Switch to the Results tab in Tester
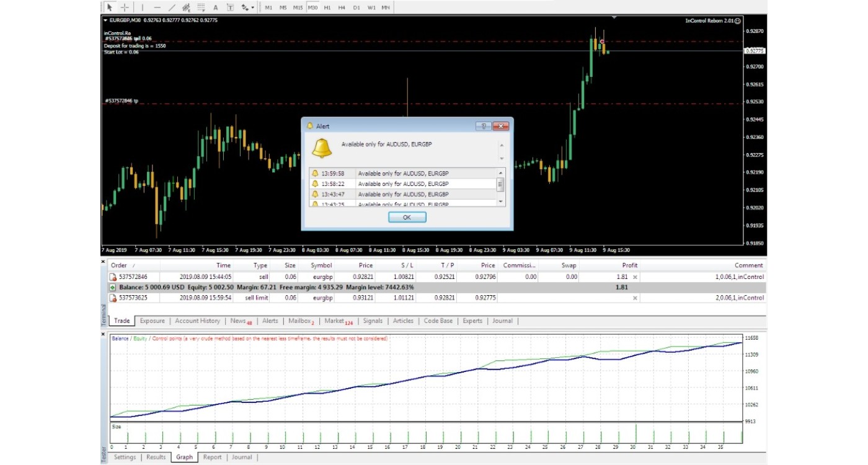The height and width of the screenshot is (465, 868). pyautogui.click(x=156, y=457)
